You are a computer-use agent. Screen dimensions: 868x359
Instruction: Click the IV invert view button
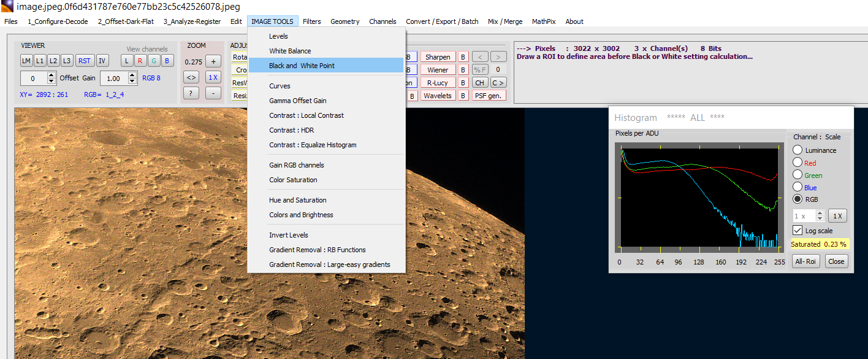[102, 60]
